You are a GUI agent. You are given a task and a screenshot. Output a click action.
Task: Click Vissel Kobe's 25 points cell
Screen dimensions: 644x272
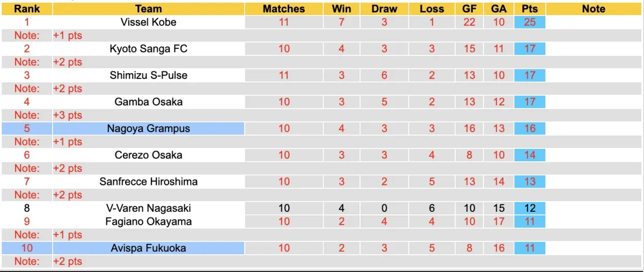pos(530,22)
